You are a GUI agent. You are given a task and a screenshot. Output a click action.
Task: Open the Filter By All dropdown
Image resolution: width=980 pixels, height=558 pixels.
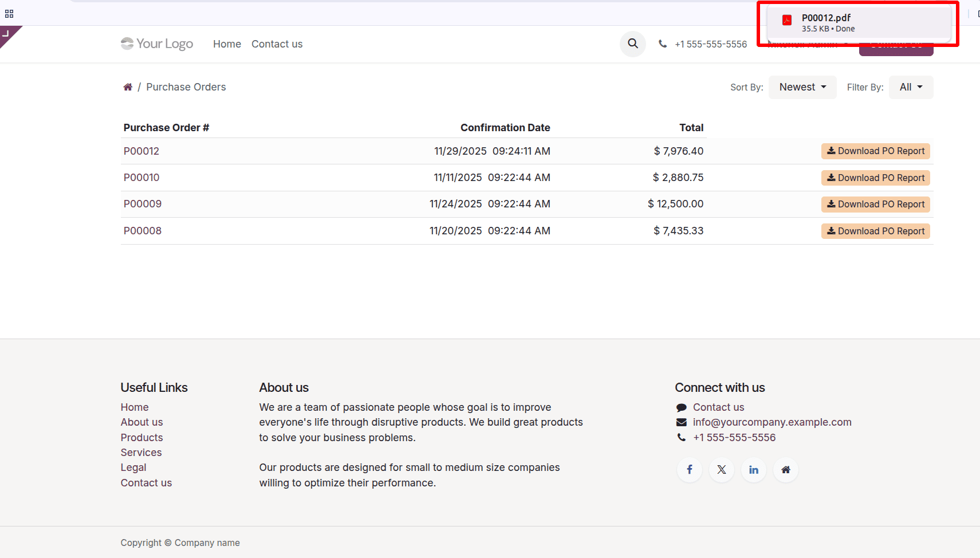click(910, 87)
